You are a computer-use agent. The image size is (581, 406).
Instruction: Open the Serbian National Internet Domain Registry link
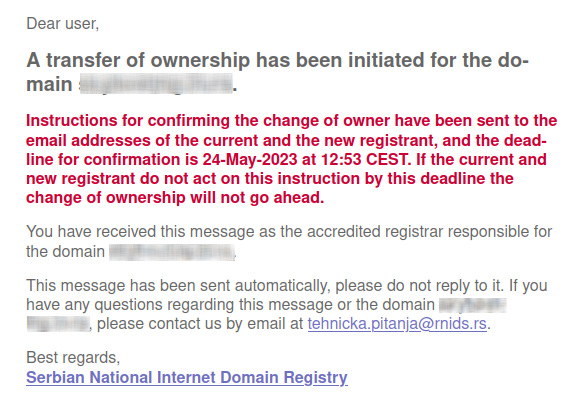(187, 377)
